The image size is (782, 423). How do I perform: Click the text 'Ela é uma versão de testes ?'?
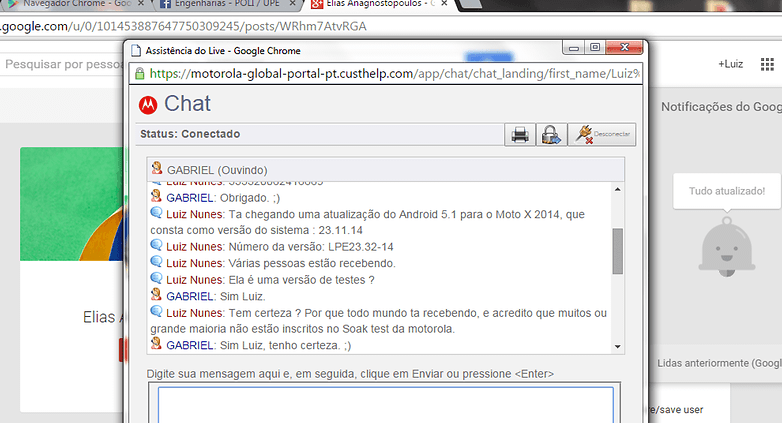pos(301,280)
